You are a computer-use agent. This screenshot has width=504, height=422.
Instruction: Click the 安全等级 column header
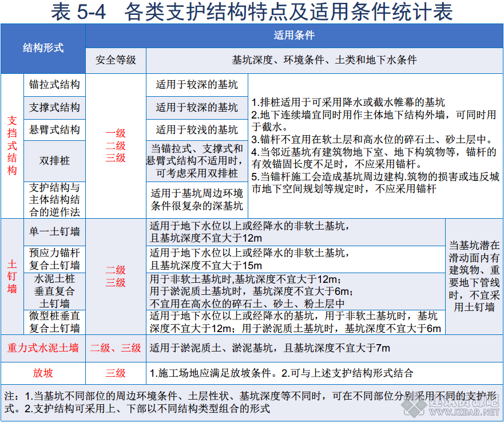[116, 61]
